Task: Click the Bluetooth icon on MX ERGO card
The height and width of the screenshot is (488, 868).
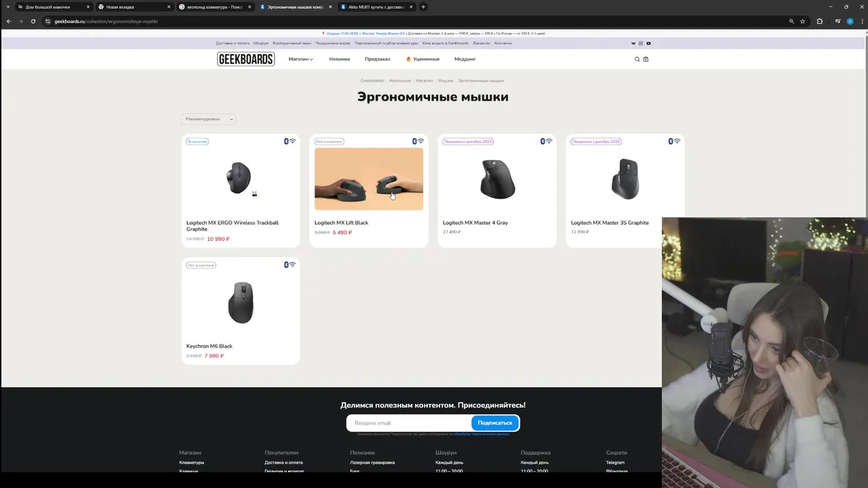Action: [x=286, y=142]
